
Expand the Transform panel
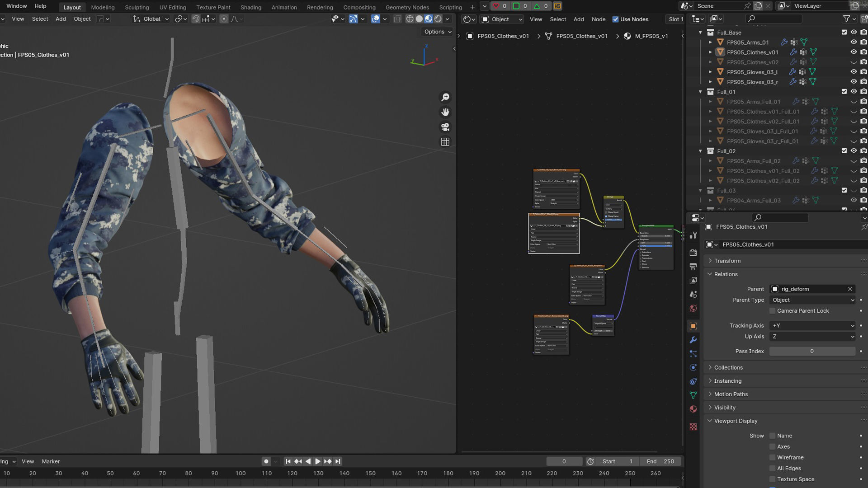[727, 261]
